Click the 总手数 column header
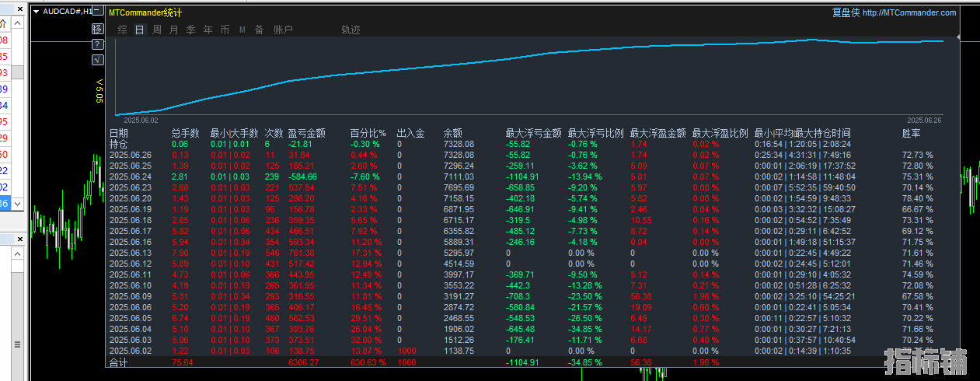 tap(185, 133)
